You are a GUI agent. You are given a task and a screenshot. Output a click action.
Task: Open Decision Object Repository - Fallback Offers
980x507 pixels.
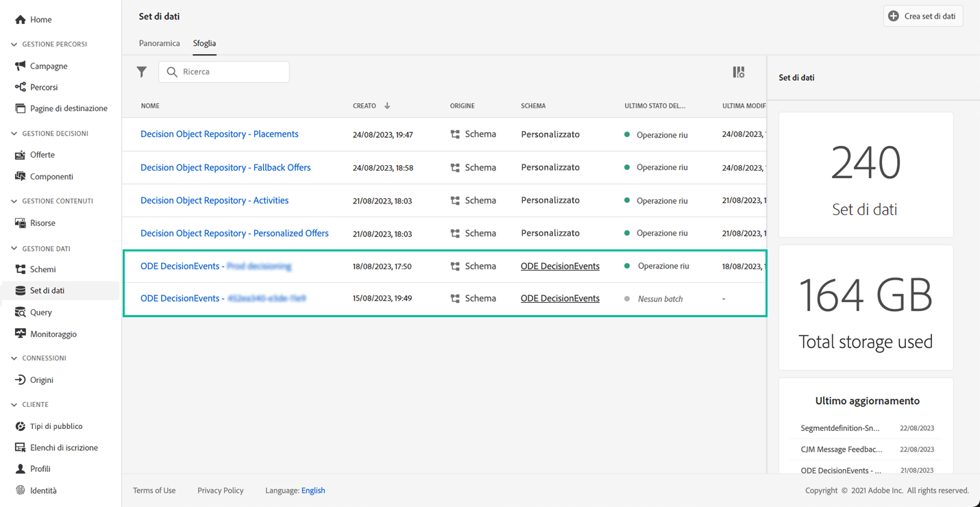click(x=225, y=167)
